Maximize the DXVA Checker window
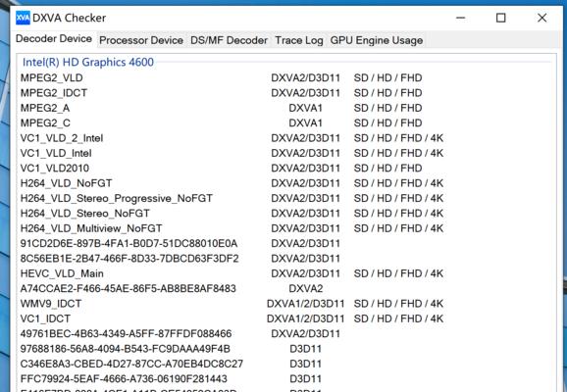567x392 pixels. 501,18
